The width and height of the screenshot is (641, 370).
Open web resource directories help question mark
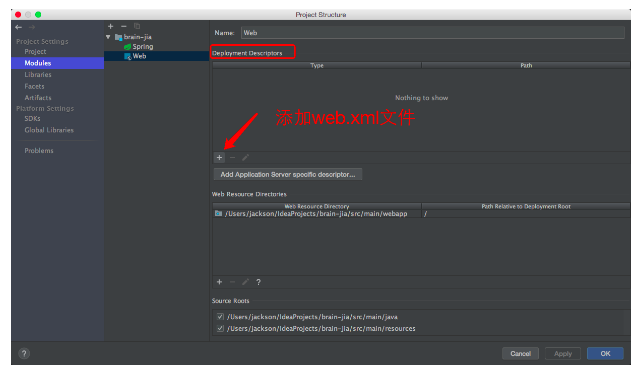coord(258,282)
